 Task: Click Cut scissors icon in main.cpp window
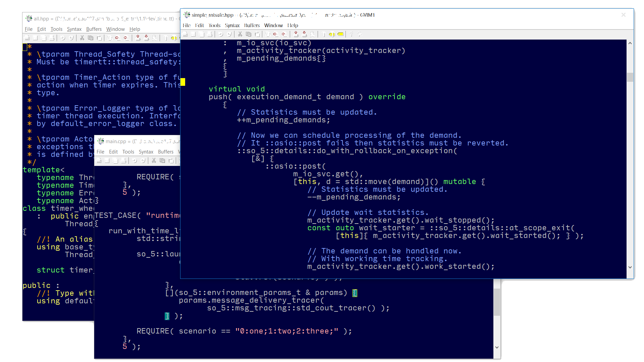point(154,161)
